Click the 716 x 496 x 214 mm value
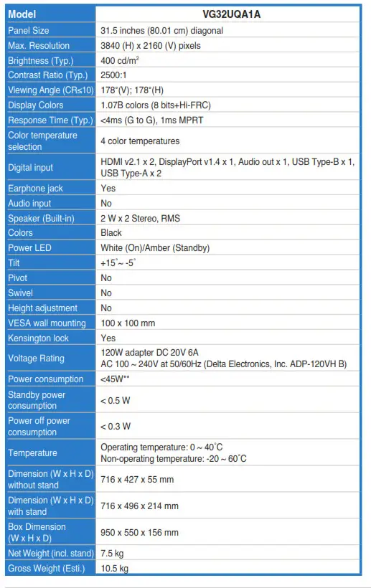The image size is (371, 588). (x=139, y=506)
